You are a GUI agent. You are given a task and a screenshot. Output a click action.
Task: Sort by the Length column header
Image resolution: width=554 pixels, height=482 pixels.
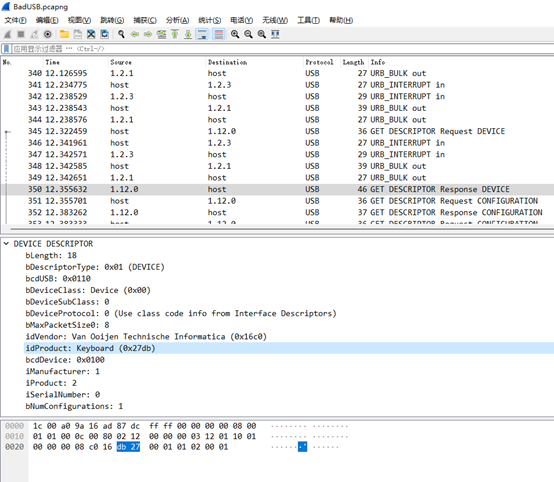[x=354, y=62]
